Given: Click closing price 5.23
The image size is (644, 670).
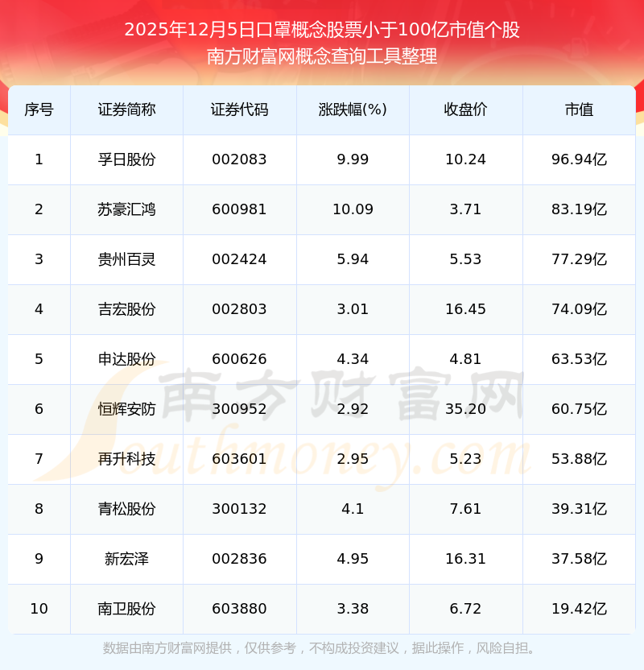Looking at the screenshot, I should [x=465, y=459].
